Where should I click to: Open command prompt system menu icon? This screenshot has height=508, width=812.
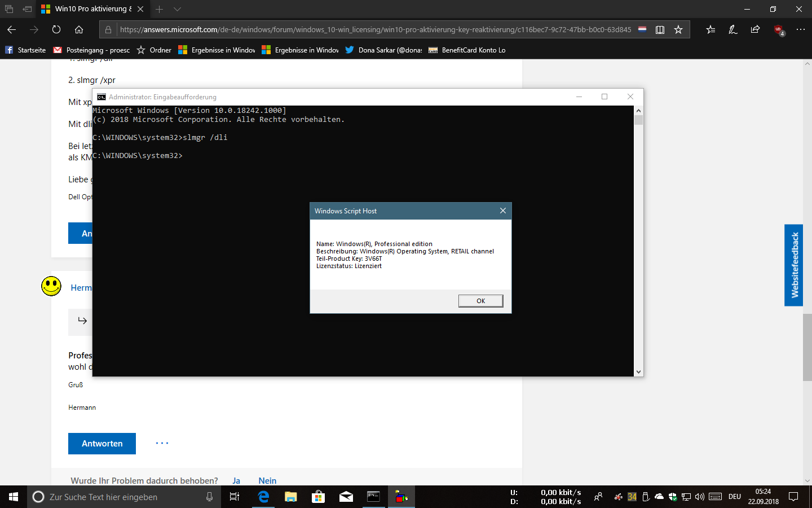101,97
